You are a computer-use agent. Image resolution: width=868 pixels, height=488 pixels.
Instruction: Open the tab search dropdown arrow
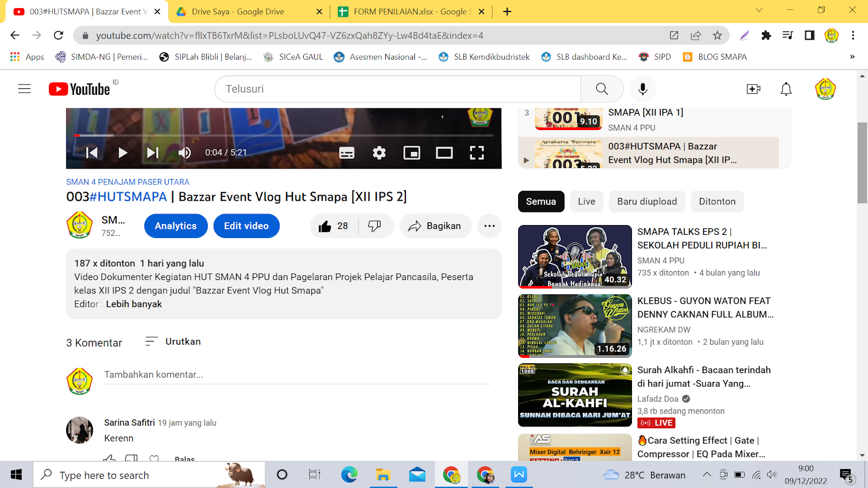[x=759, y=10]
